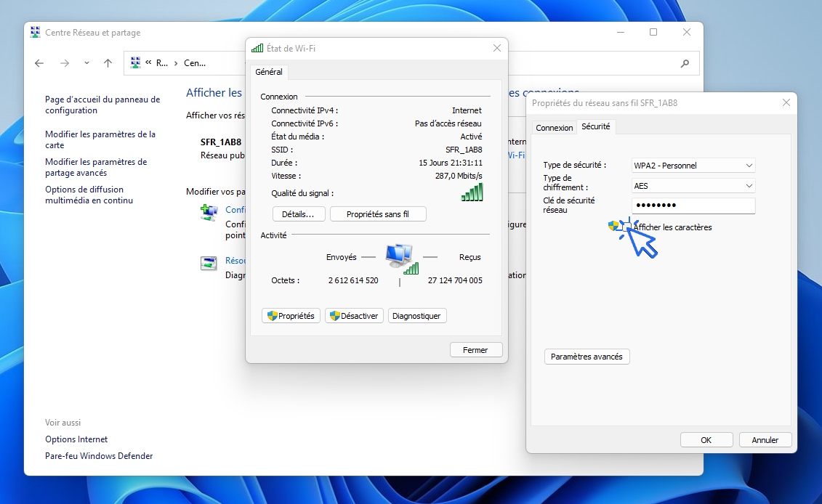Click the green signal quality bars indicator

[471, 191]
